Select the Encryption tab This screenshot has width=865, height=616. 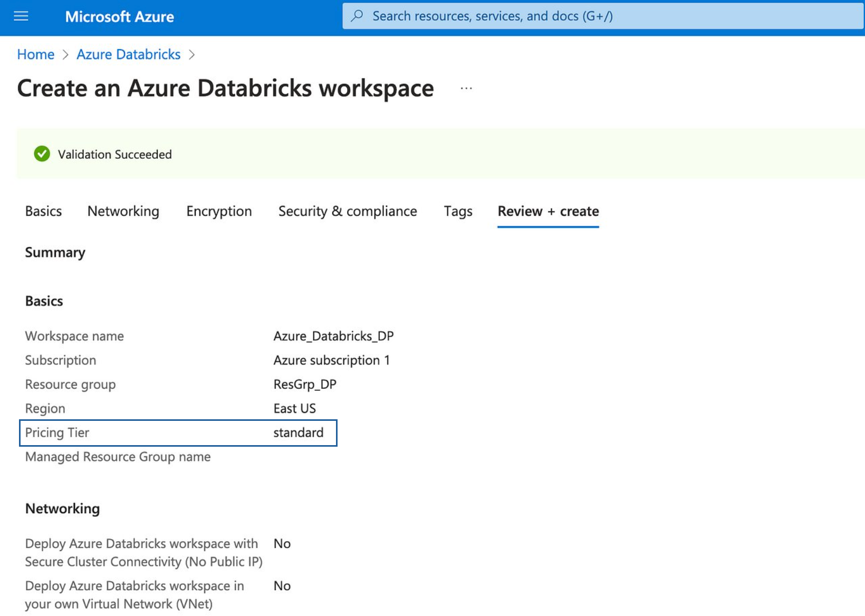(x=219, y=211)
